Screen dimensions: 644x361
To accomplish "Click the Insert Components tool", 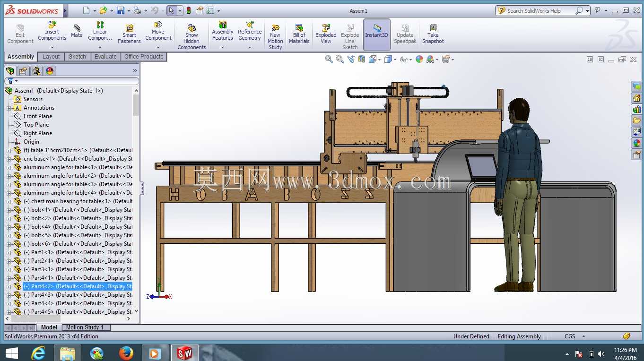I will [52, 31].
